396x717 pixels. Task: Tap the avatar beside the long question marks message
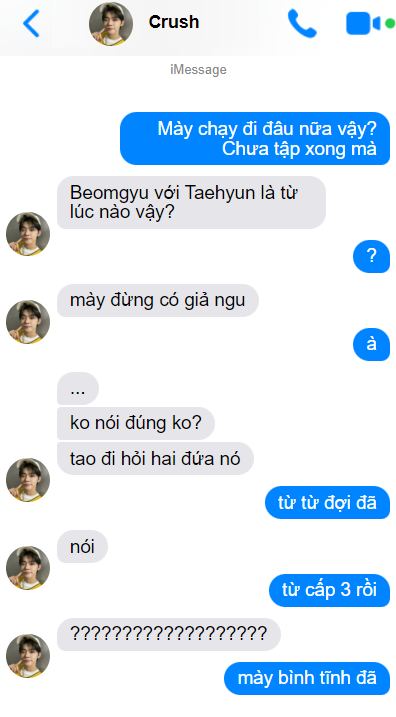click(x=28, y=656)
